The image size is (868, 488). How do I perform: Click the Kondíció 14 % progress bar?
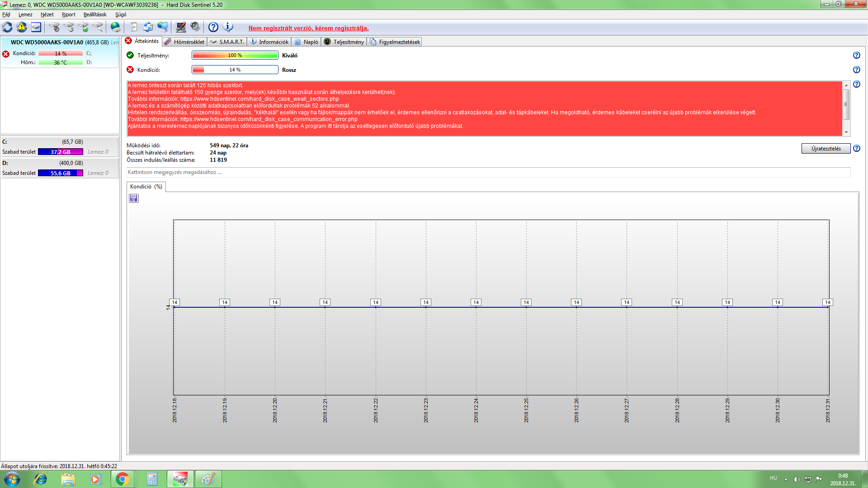[x=235, y=70]
